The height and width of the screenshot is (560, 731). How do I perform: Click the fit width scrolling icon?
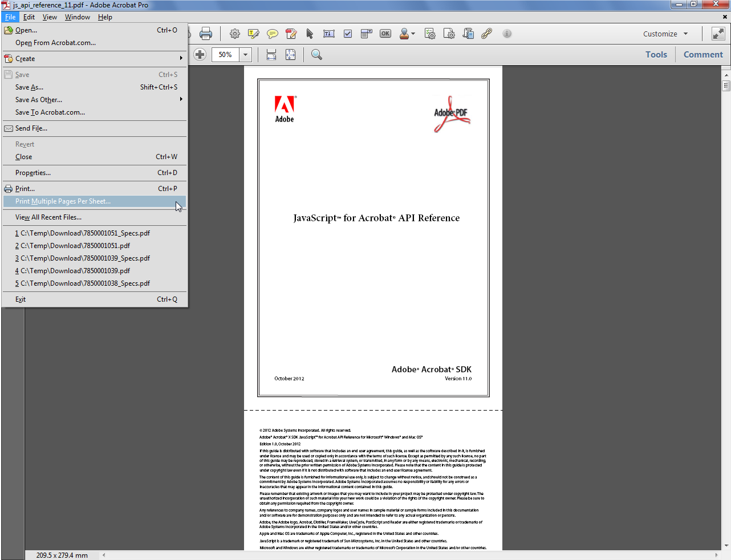click(271, 55)
